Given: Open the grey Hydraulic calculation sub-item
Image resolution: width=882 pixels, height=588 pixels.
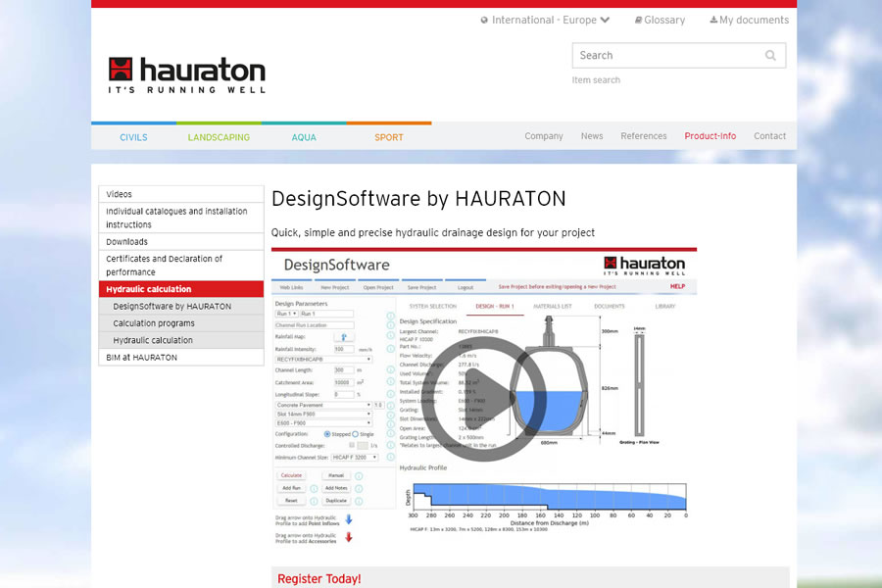Looking at the screenshot, I should [181, 340].
